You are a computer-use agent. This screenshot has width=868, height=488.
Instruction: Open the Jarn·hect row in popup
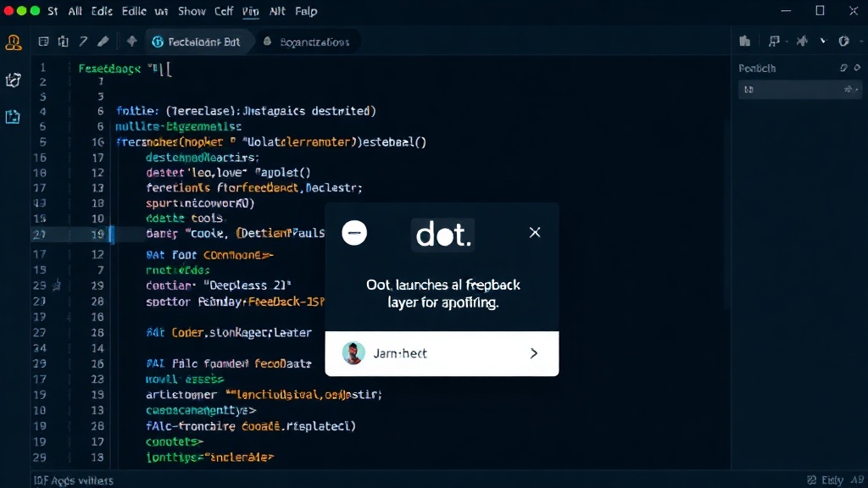click(x=442, y=353)
